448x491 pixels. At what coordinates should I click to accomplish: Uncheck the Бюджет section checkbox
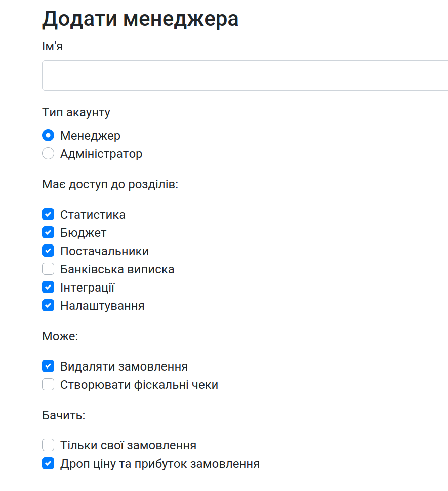tap(48, 233)
